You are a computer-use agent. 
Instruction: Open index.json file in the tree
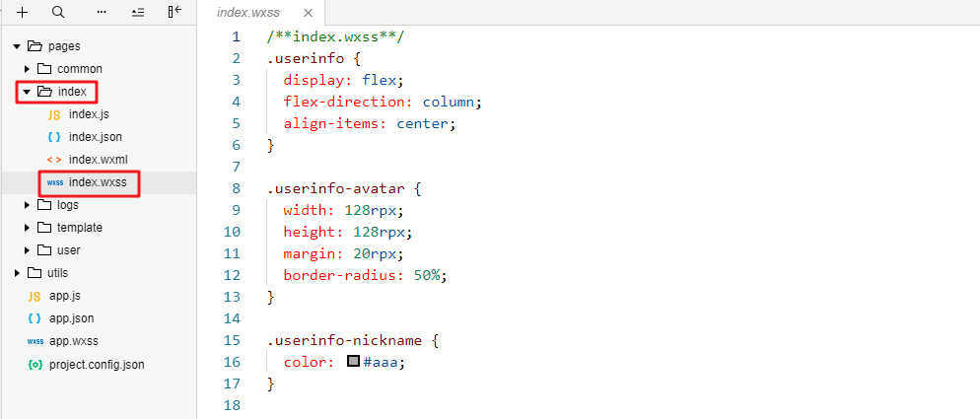coord(95,137)
